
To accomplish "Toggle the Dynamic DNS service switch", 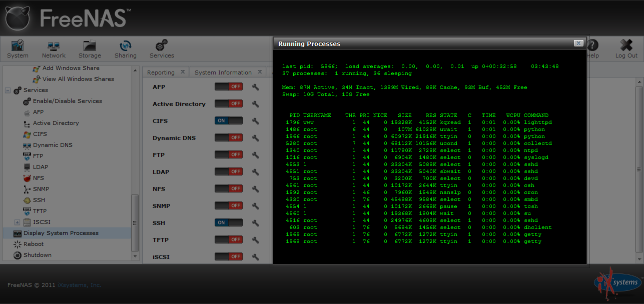I will point(229,138).
